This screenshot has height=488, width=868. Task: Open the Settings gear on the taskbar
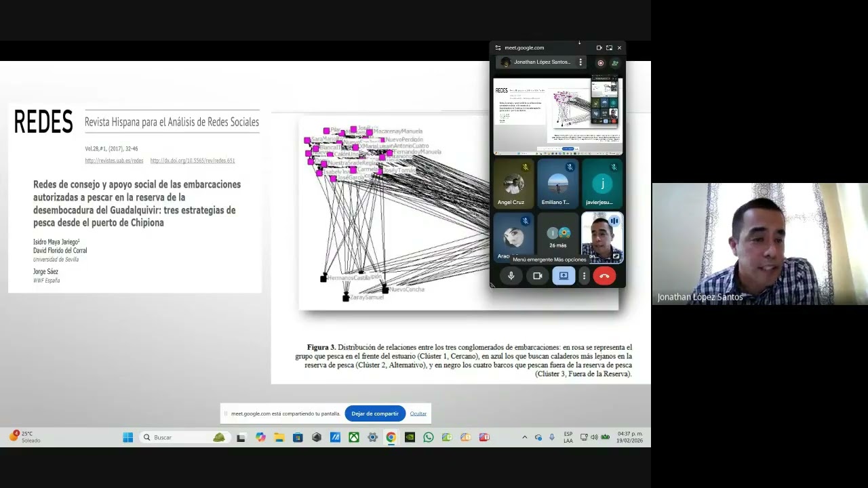pyautogui.click(x=372, y=437)
